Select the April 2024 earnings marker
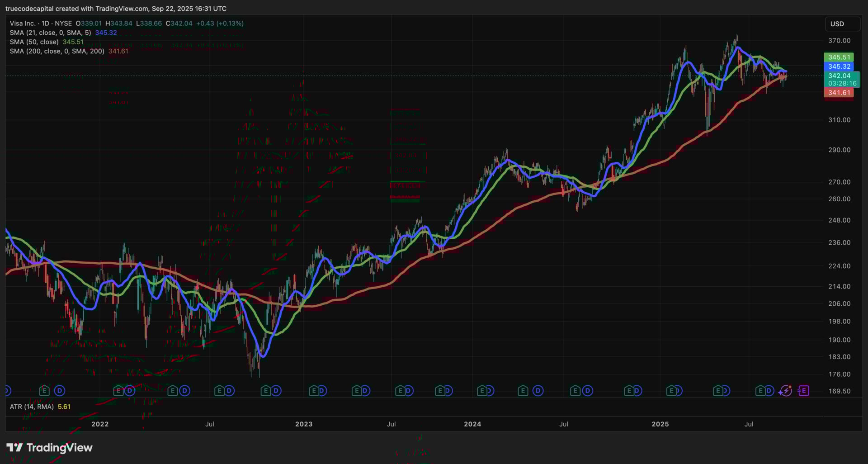Image resolution: width=868 pixels, height=464 pixels. (523, 390)
